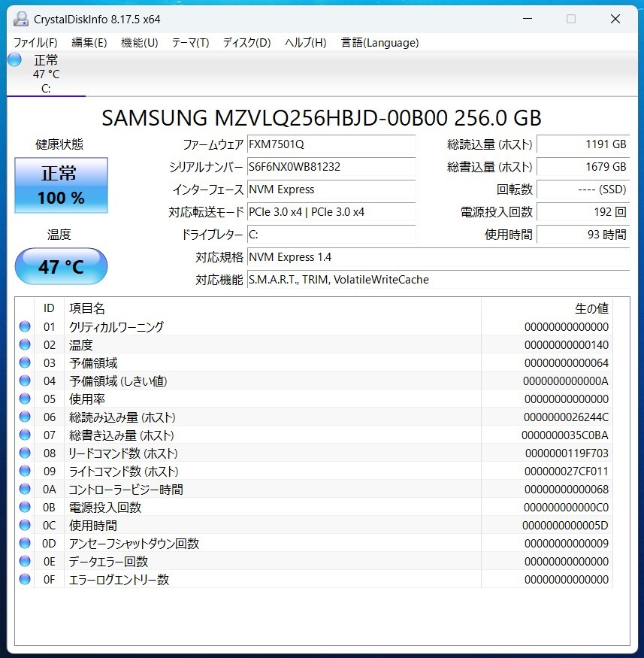Select the C: drive tab
Screen dimensions: 644x658
click(x=46, y=88)
